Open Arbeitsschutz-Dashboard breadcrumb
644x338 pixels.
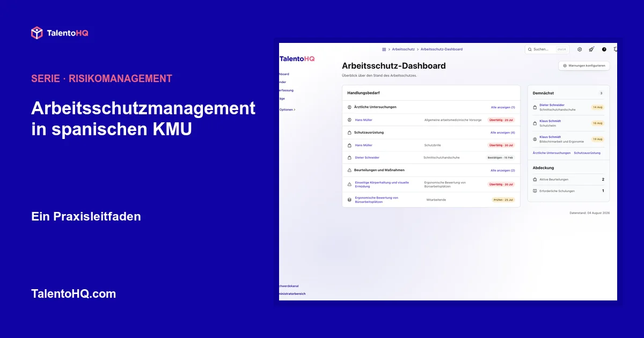[x=442, y=49]
